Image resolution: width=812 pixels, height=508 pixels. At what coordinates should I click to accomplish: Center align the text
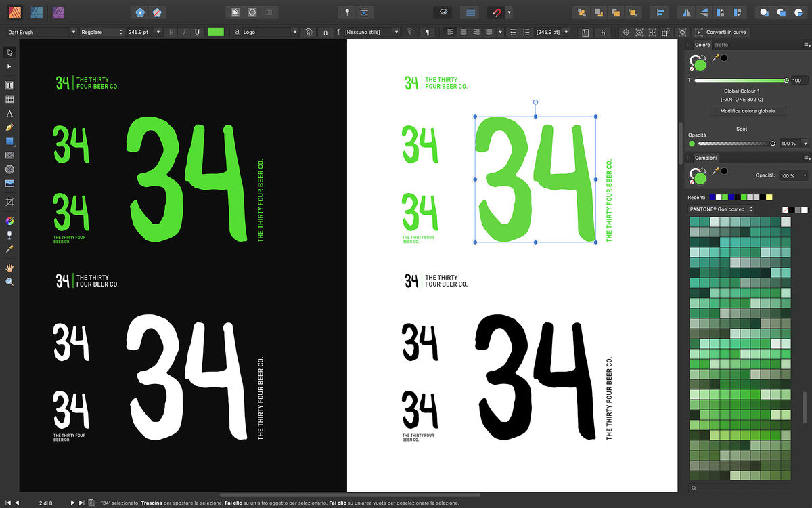(x=464, y=32)
